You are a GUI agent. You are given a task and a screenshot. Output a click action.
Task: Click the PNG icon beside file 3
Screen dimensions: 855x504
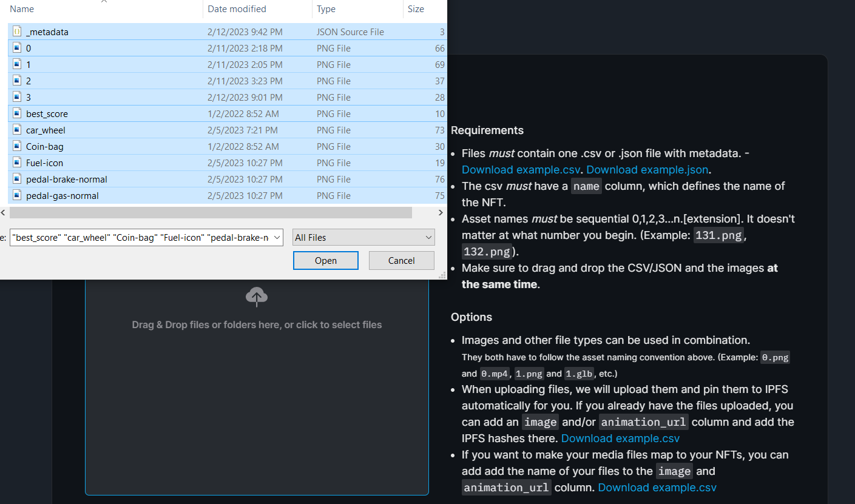coord(17,97)
